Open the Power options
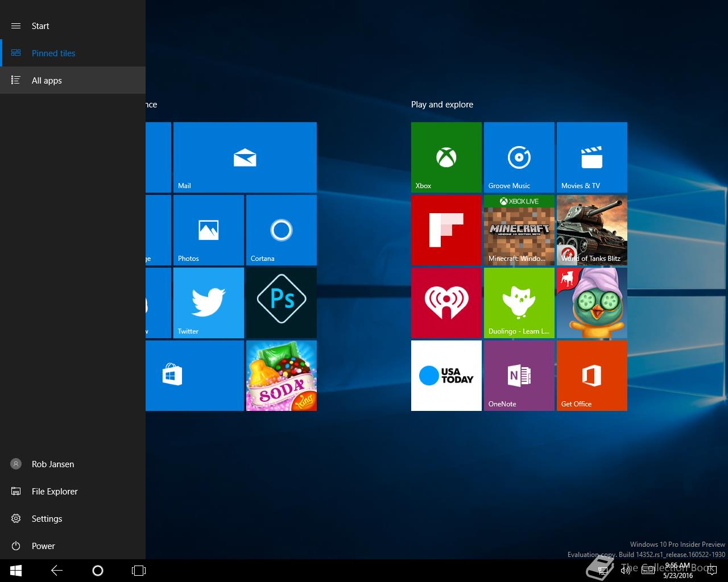 [x=73, y=546]
